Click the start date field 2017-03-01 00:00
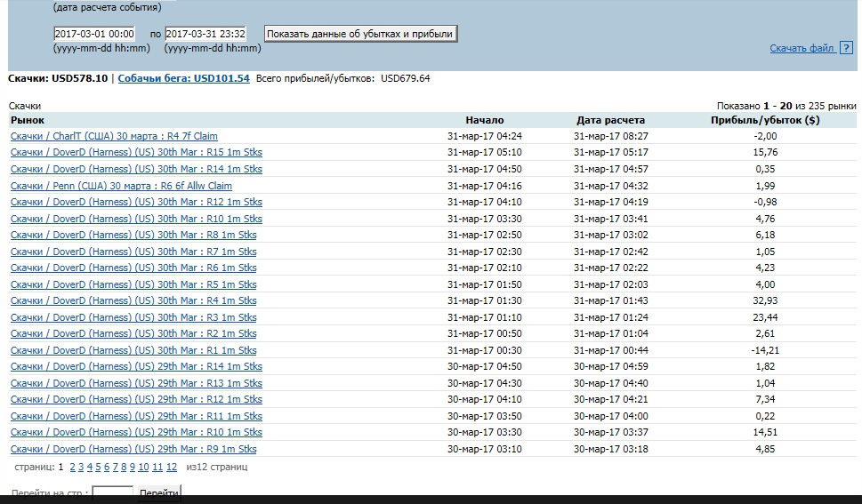The height and width of the screenshot is (504, 862). (x=94, y=34)
